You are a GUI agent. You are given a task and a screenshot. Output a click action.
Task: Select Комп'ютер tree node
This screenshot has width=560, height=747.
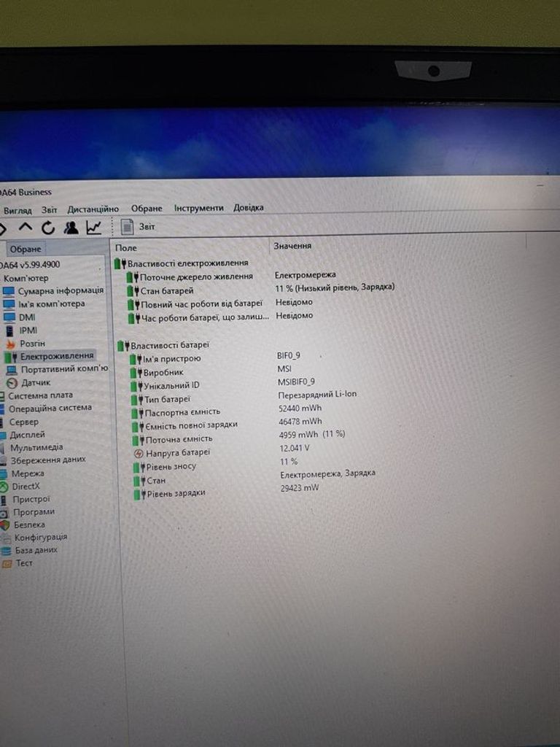click(x=26, y=278)
